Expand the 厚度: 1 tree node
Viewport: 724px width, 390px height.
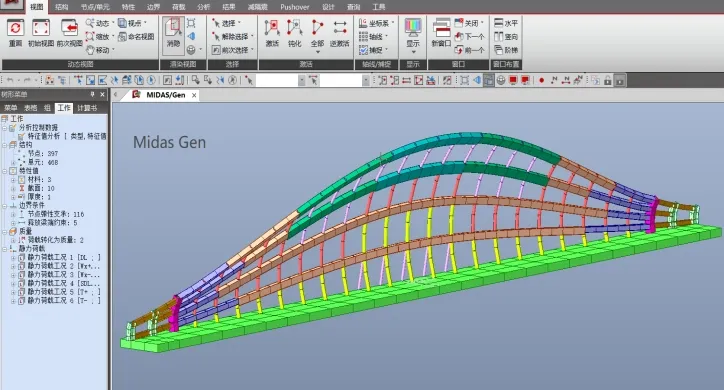[13, 197]
